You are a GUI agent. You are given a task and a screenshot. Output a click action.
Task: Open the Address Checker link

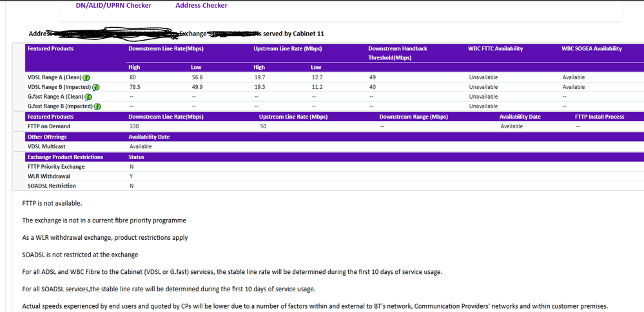[201, 6]
